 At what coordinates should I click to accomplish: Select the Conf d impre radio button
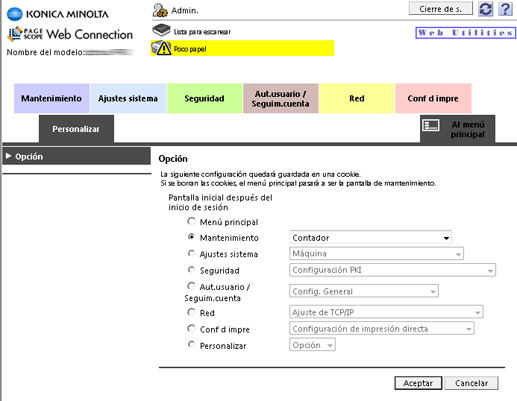pos(191,329)
